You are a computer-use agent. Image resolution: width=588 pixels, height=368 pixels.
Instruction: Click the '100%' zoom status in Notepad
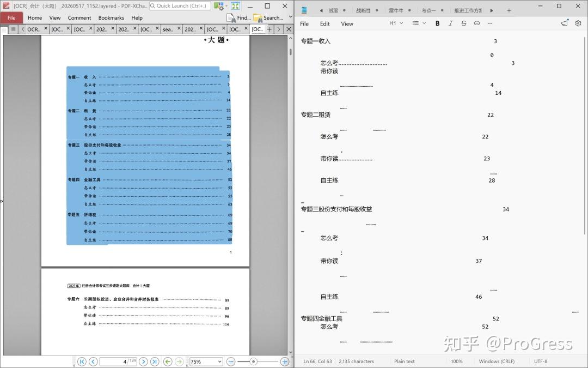(457, 361)
